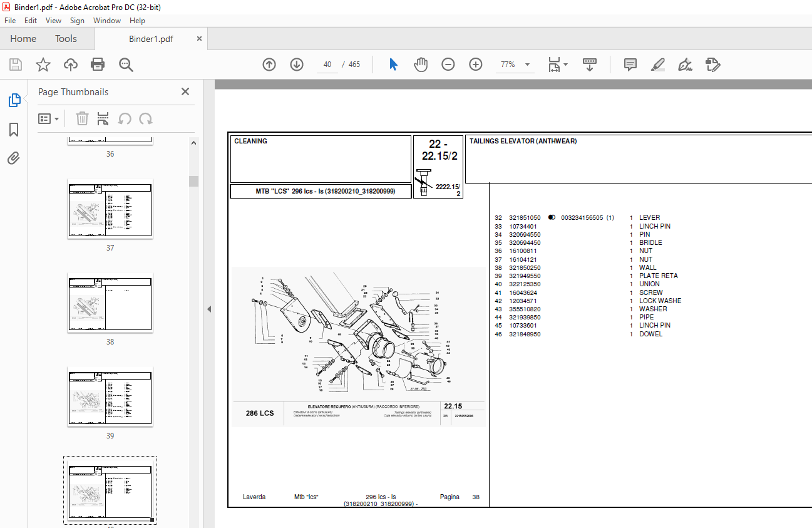812x528 pixels.
Task: Activate the Hand pan tool
Action: [421, 65]
